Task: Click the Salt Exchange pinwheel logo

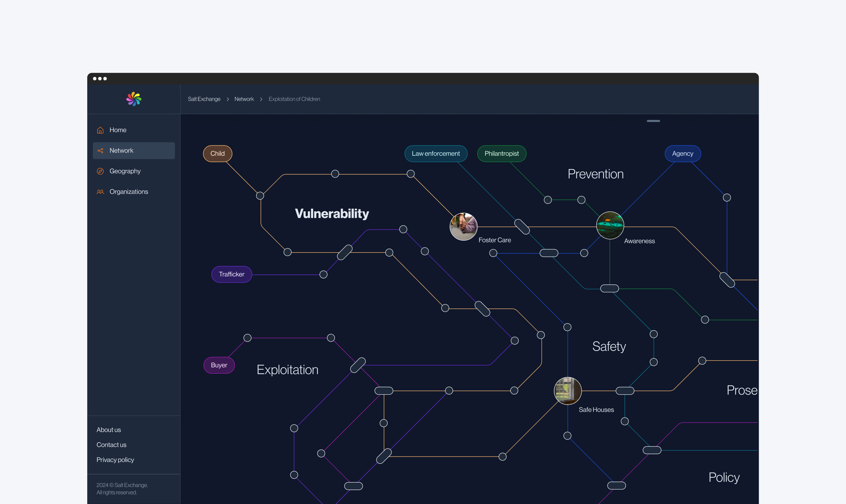Action: (x=134, y=99)
